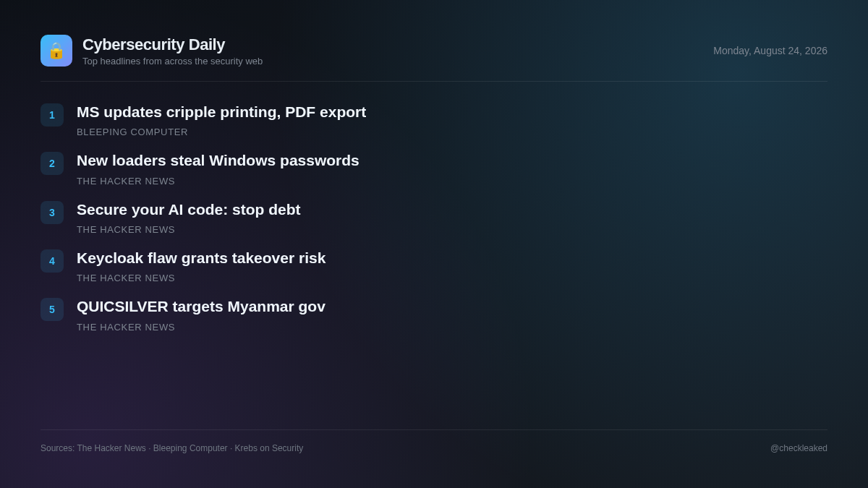Screen dimensions: 868x488
Task: Select the number 3 rank badge
Action: (x=52, y=213)
